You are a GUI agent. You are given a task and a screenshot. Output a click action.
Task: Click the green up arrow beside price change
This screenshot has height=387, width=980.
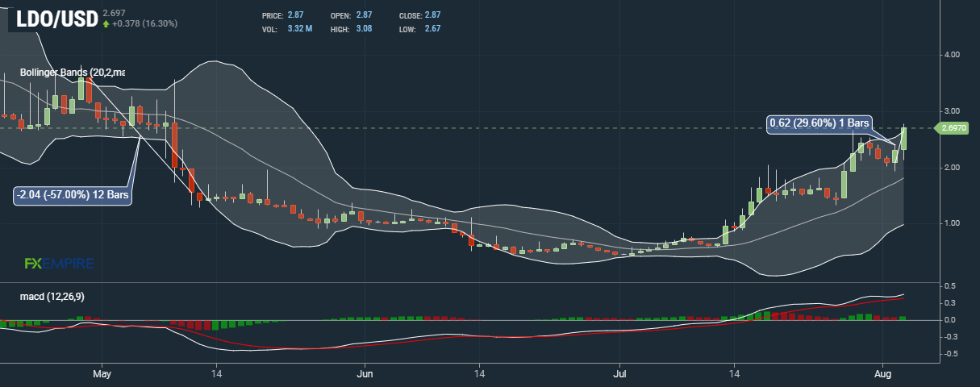tap(106, 24)
